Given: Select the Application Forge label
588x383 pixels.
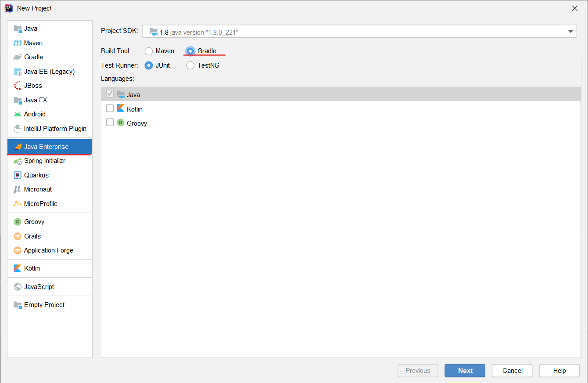Looking at the screenshot, I should point(49,250).
